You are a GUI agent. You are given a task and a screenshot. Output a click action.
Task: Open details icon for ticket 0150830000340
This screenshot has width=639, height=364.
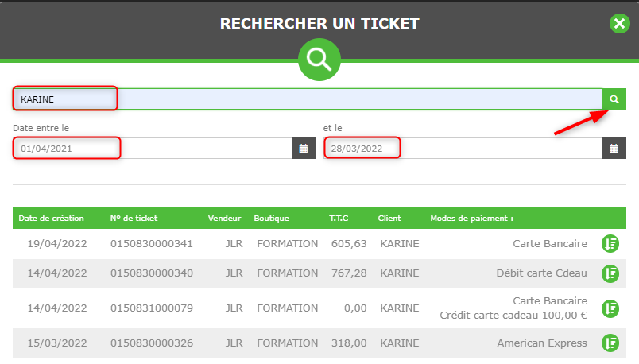tap(610, 273)
